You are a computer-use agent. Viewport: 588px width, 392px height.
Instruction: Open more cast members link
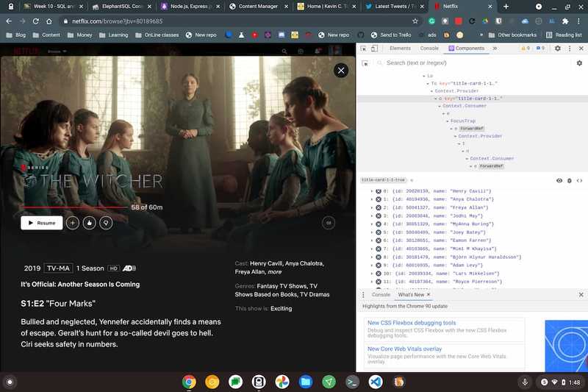point(274,272)
